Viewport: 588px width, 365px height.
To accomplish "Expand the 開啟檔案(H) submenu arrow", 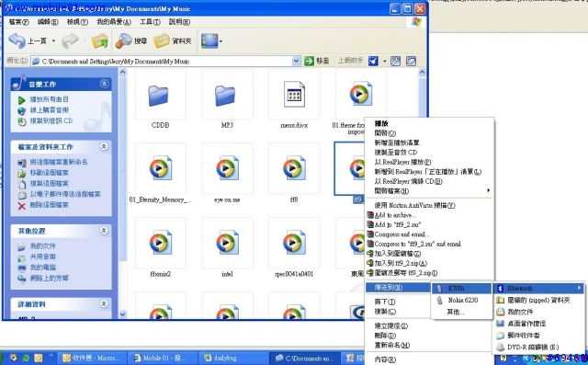I will tap(488, 190).
